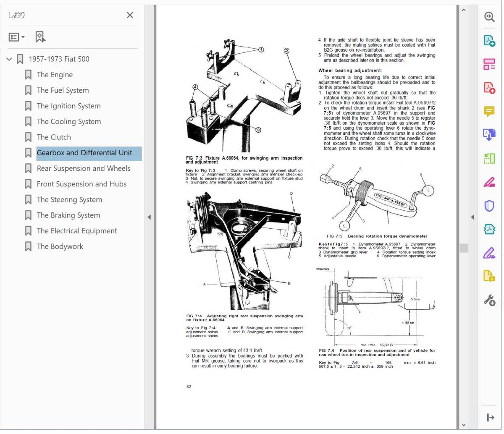504x434 pixels.
Task: Go to Front Suspension and Hubs bookmark
Action: click(x=81, y=184)
